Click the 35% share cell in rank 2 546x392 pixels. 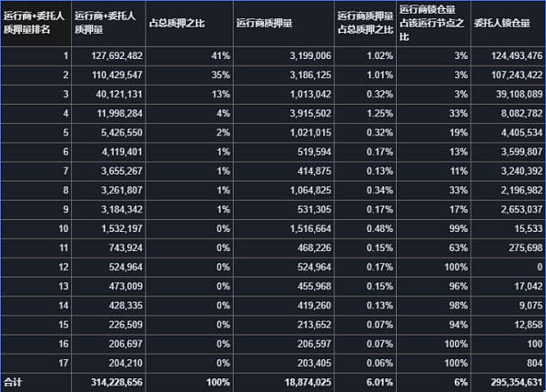(217, 74)
